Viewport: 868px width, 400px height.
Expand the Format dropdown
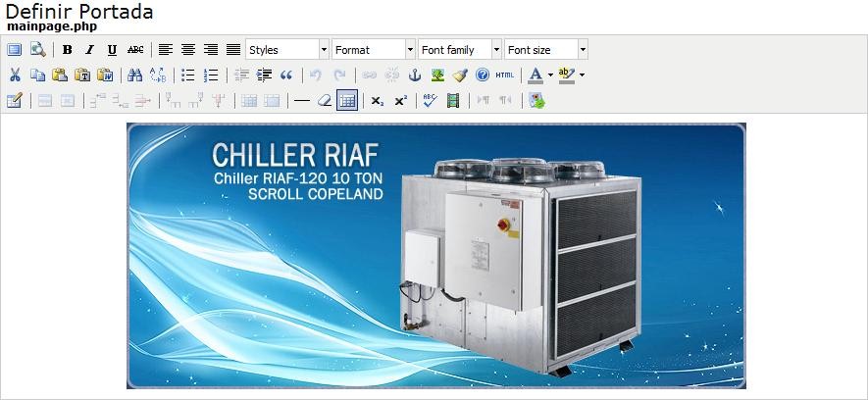tap(373, 50)
